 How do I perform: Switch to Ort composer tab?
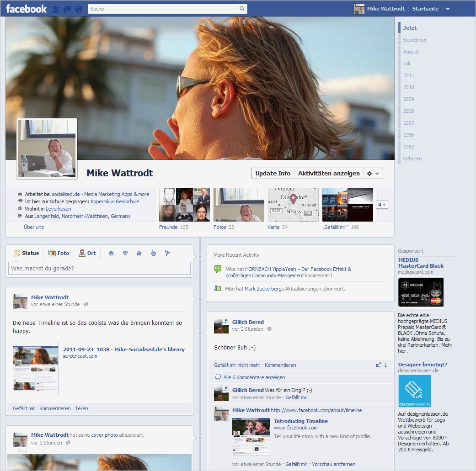[x=87, y=253]
